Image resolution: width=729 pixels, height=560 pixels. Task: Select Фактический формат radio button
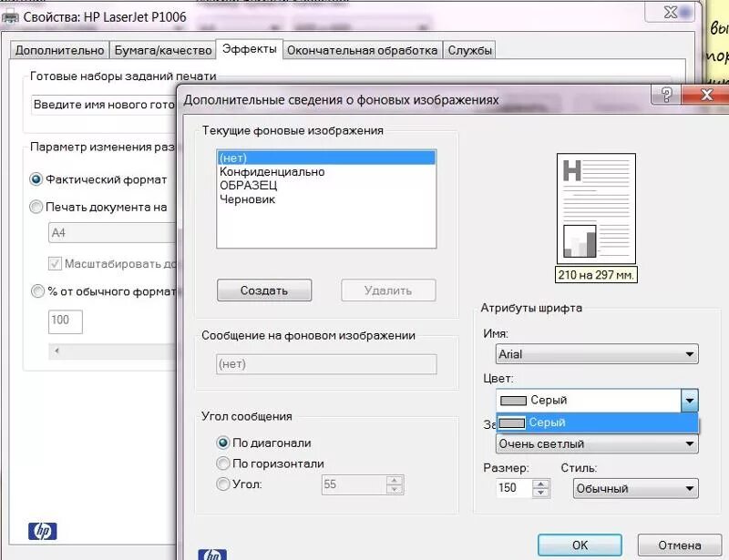tap(36, 178)
